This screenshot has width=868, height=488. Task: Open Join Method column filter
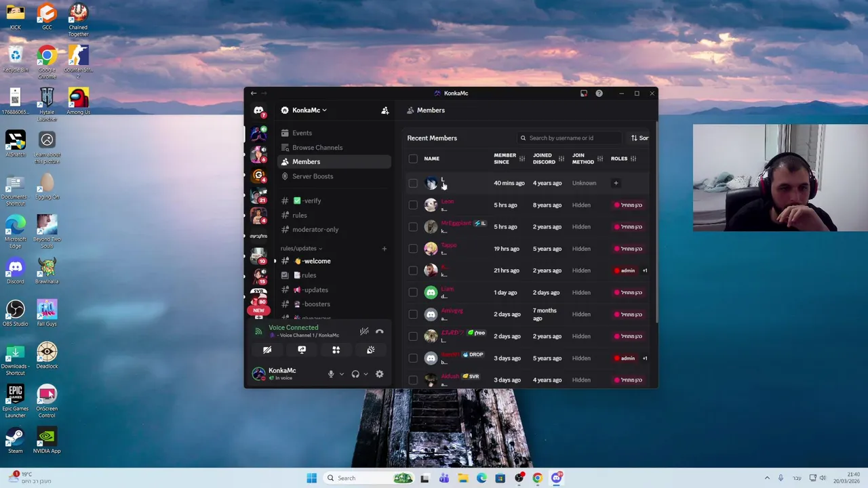click(600, 159)
